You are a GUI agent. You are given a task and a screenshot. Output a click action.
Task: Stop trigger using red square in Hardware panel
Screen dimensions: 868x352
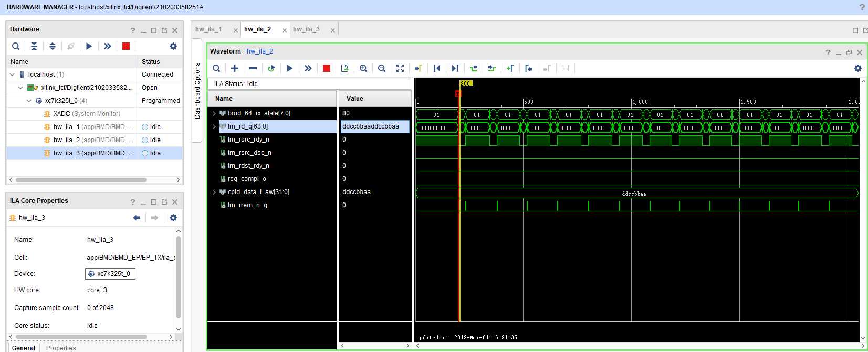point(126,46)
